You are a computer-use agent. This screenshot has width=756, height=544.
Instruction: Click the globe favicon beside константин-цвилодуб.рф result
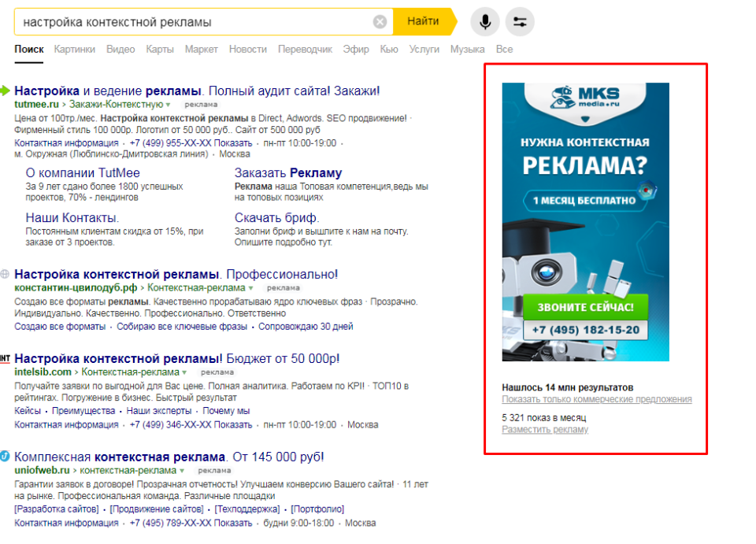coord(6,274)
